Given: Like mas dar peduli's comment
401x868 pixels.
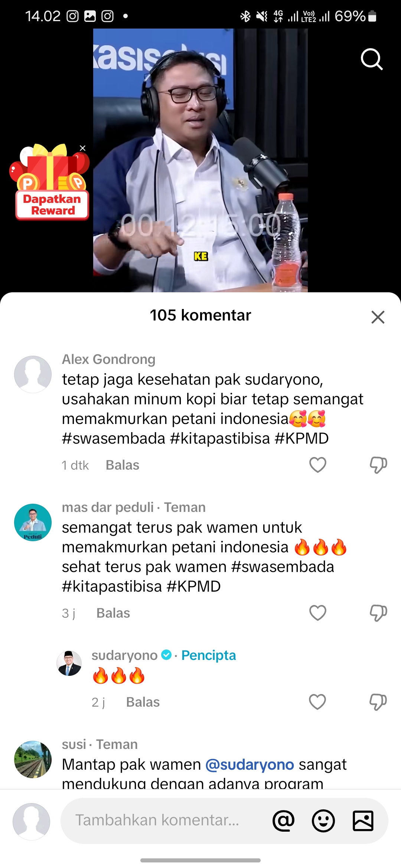Looking at the screenshot, I should [x=318, y=613].
